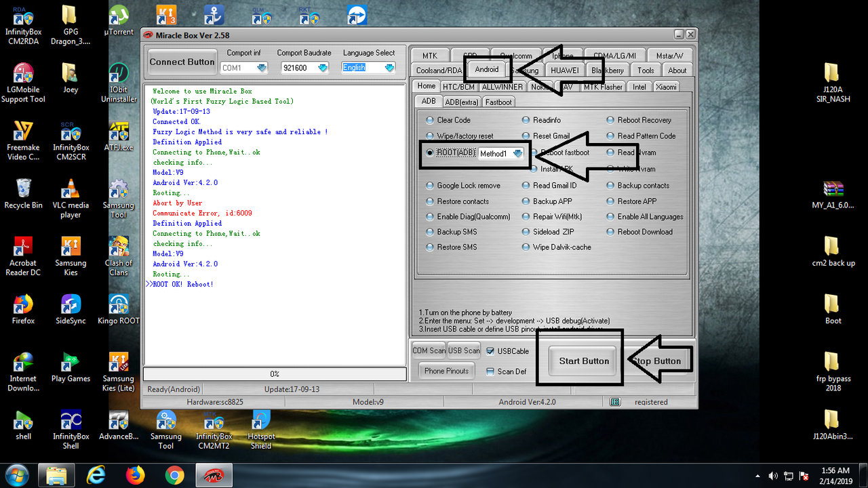Switch to the HTC/BCM tab

tap(458, 87)
